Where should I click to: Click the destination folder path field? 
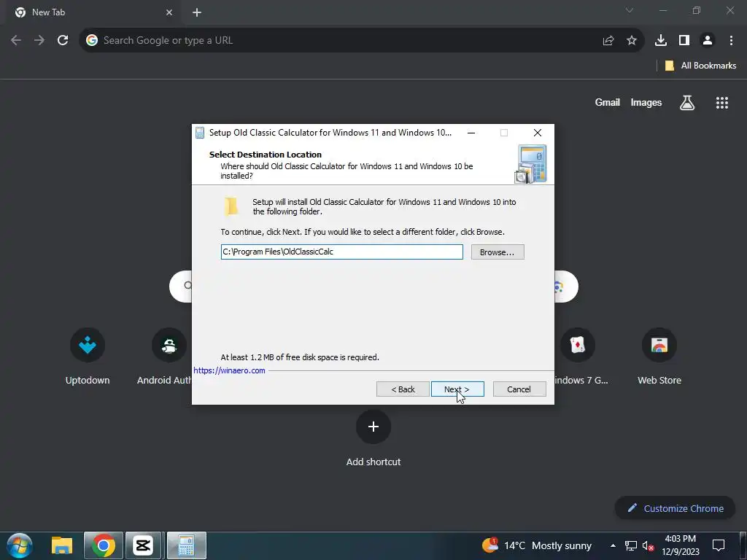pos(341,252)
